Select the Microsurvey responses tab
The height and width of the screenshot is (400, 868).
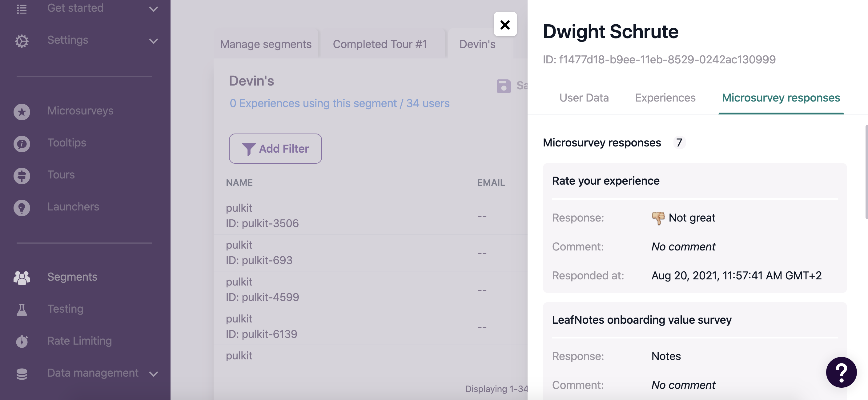781,98
